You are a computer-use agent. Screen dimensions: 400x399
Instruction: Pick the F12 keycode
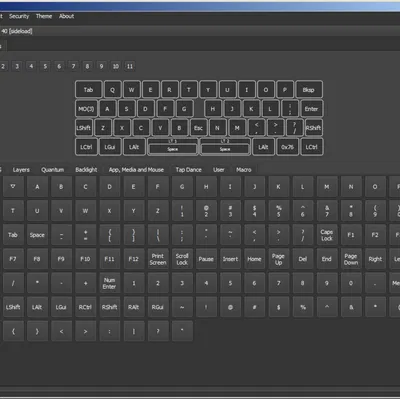[x=133, y=259]
